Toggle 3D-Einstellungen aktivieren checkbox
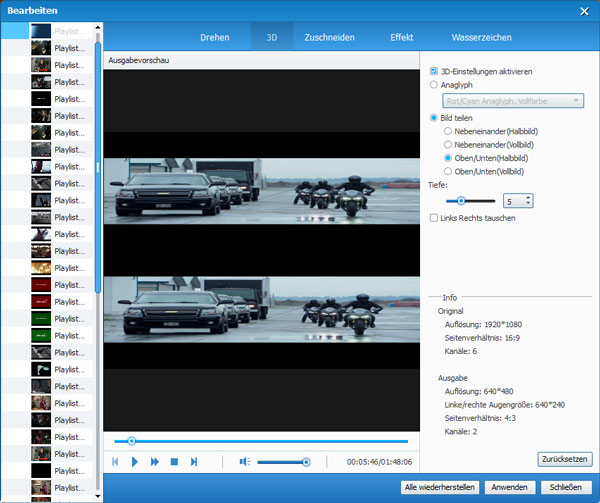The image size is (600, 503). click(x=433, y=72)
